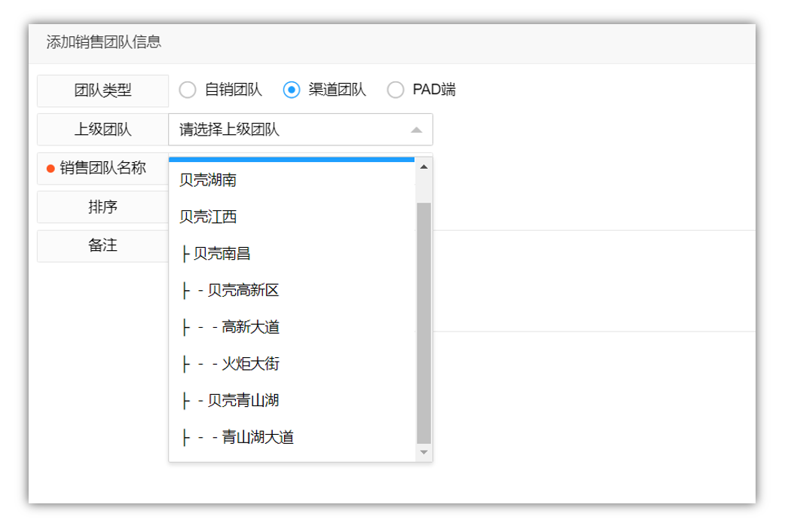The image size is (791, 532).
Task: Select 火炬大街 in the dropdown list
Action: 292,364
